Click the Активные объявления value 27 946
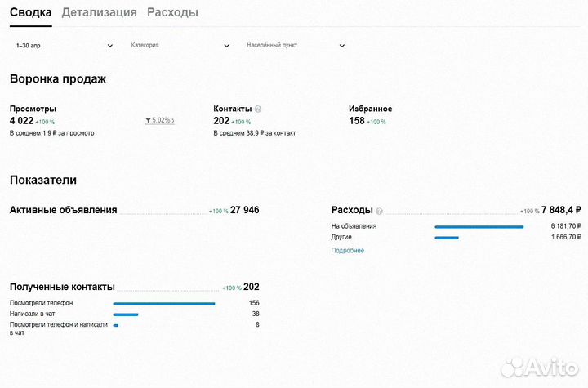The width and height of the screenshot is (588, 388). [245, 210]
